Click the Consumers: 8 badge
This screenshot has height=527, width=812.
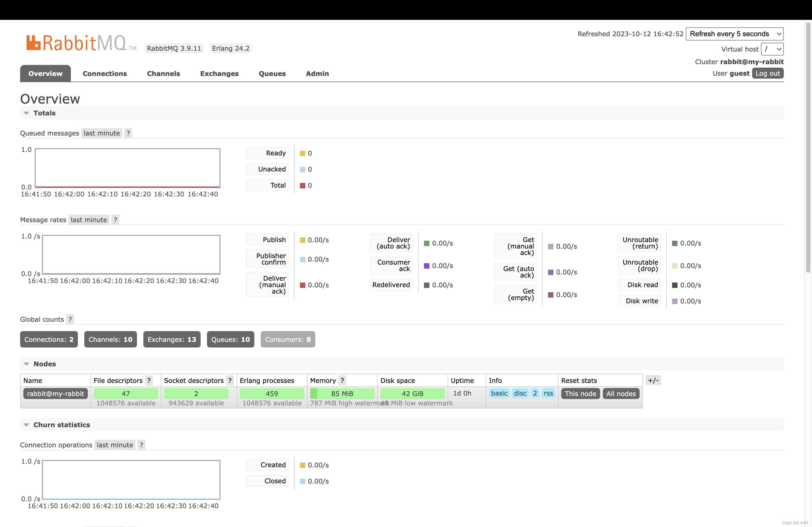point(288,339)
